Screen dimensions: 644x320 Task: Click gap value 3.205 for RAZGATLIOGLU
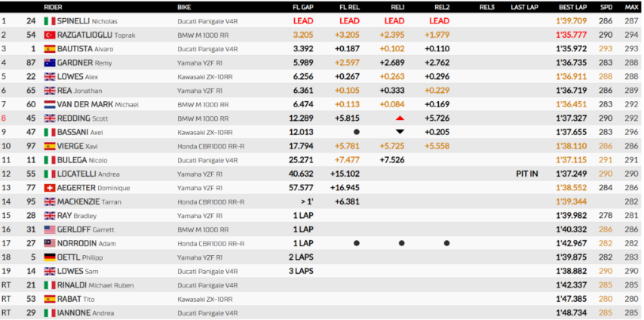[x=303, y=35]
